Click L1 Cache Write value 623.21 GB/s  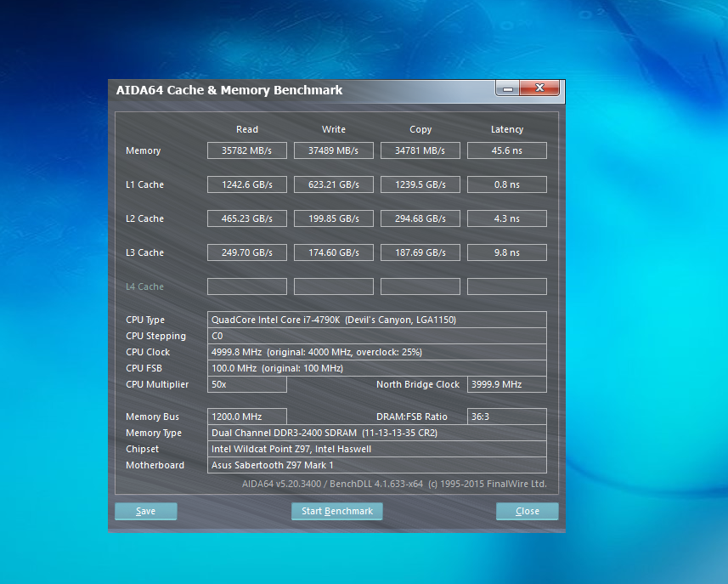(334, 184)
